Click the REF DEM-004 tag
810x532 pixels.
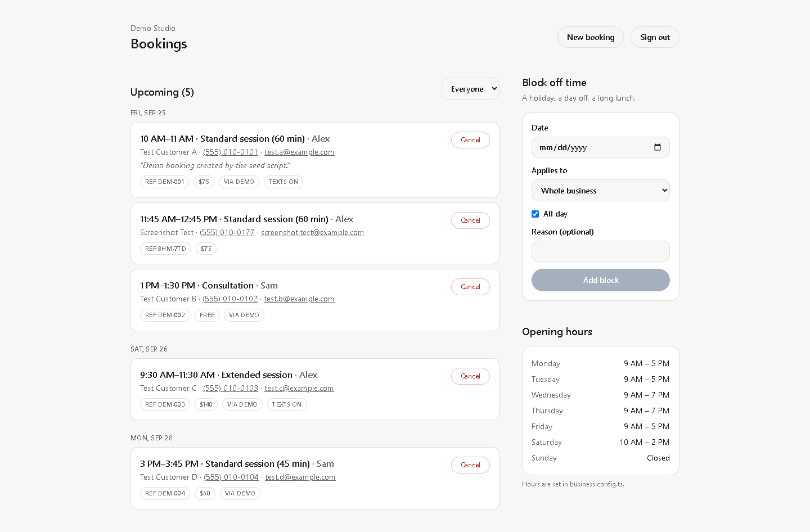tap(165, 493)
